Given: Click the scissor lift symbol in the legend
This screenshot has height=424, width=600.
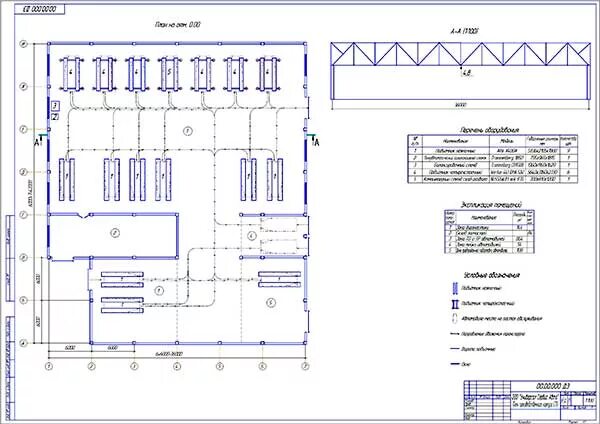Looking at the screenshot, I should click(455, 288).
